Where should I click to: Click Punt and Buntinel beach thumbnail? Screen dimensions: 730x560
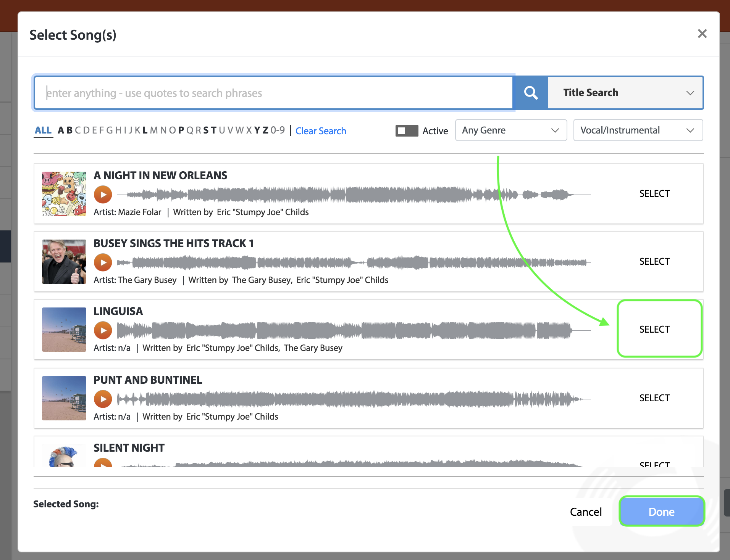pyautogui.click(x=64, y=398)
